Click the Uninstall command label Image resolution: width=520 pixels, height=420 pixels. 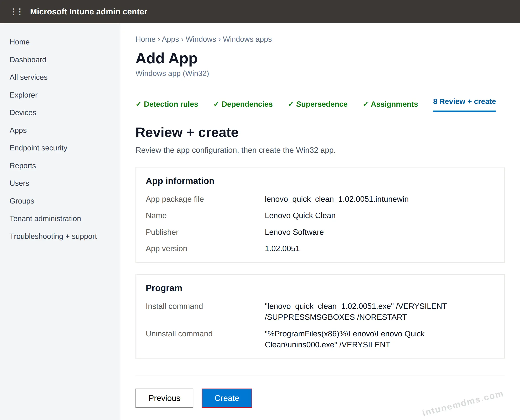179,334
